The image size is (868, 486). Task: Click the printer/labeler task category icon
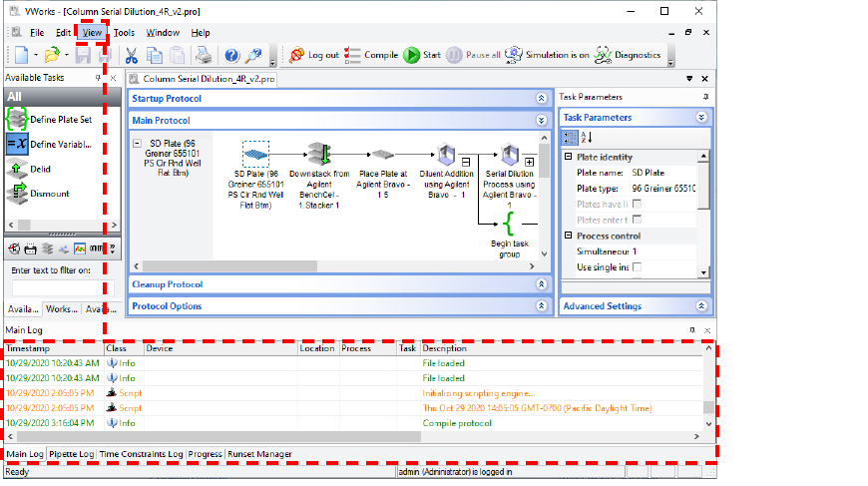point(31,249)
